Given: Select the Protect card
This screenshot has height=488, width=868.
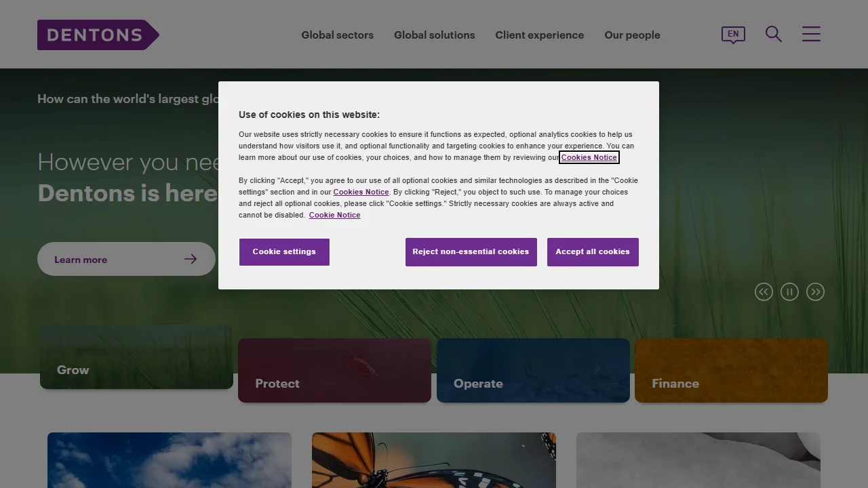Looking at the screenshot, I should click(x=334, y=370).
